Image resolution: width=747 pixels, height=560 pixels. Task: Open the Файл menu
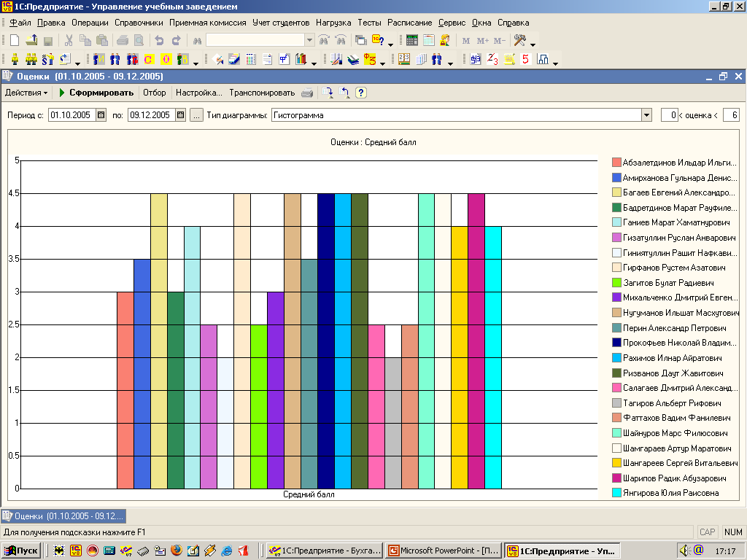[x=20, y=23]
